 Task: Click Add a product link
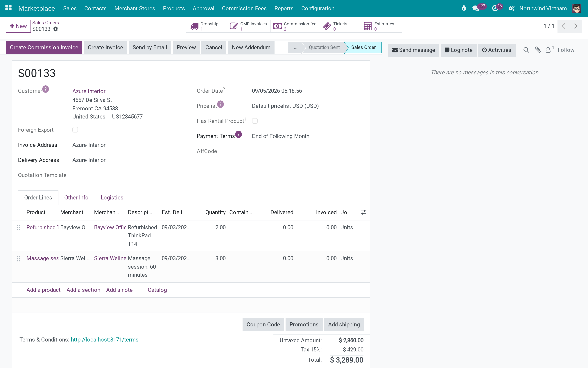(x=44, y=290)
